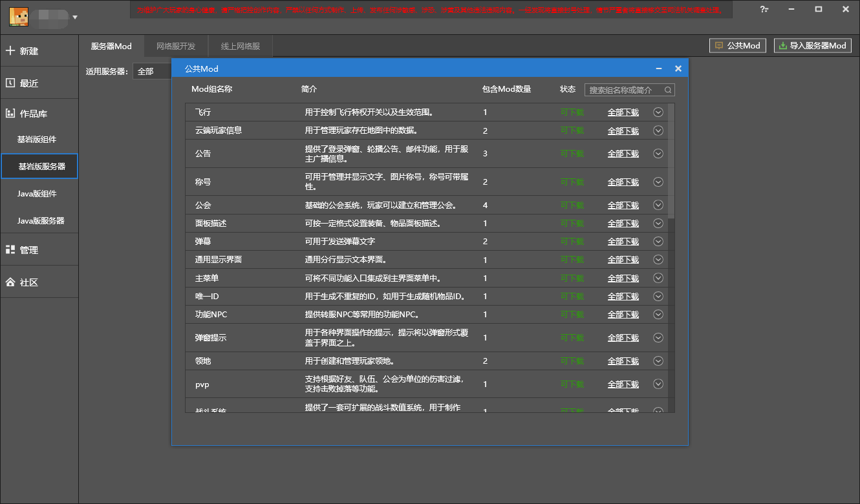Switch to the 线上网络服 tab

coord(241,47)
